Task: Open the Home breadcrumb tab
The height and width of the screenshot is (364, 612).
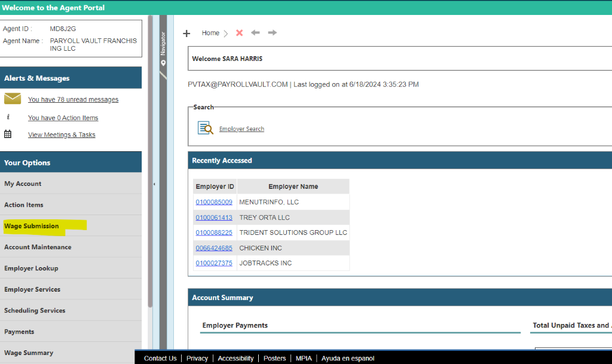Action: click(210, 33)
